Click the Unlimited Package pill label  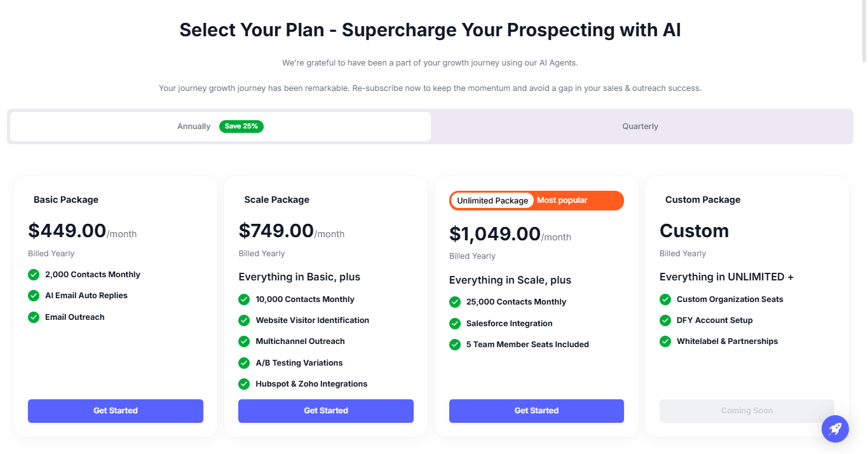[492, 201]
